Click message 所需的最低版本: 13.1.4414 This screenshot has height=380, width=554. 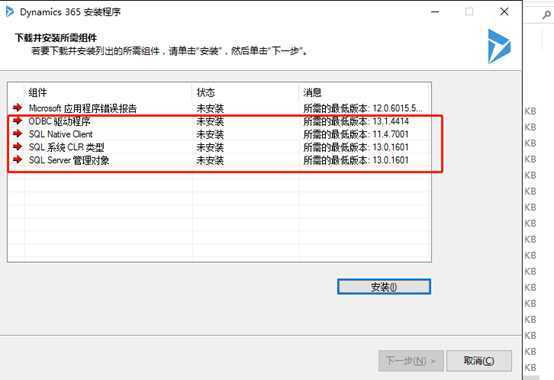coord(356,121)
